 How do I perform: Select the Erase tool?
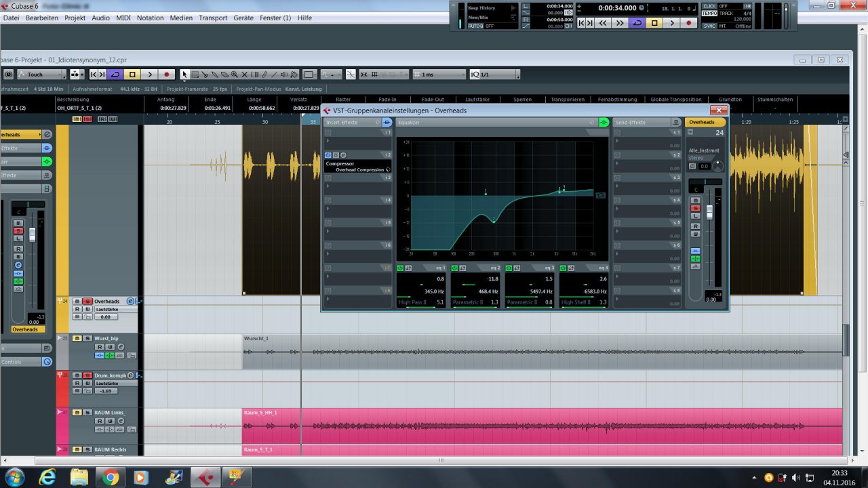[224, 75]
